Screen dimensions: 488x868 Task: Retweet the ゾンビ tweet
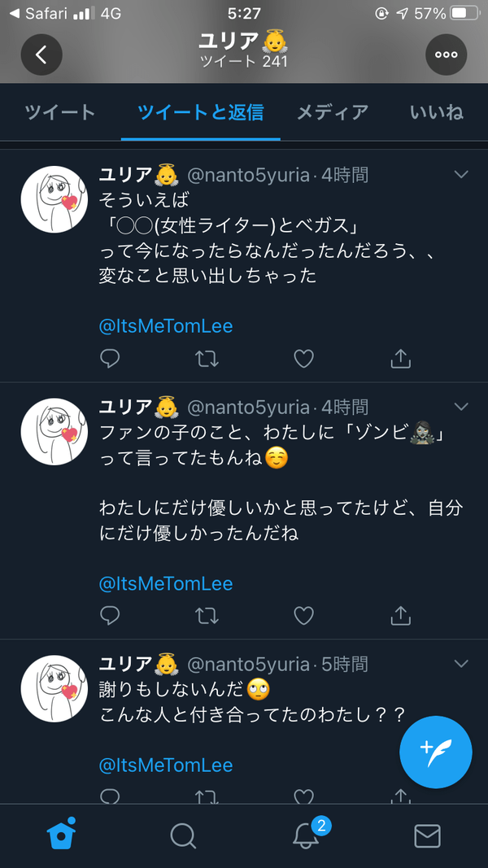click(x=207, y=616)
